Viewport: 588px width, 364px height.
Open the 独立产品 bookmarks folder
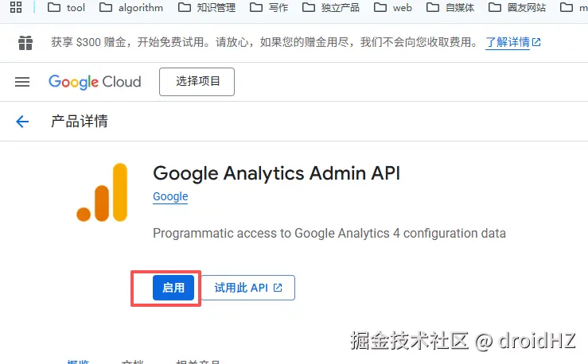(x=331, y=7)
